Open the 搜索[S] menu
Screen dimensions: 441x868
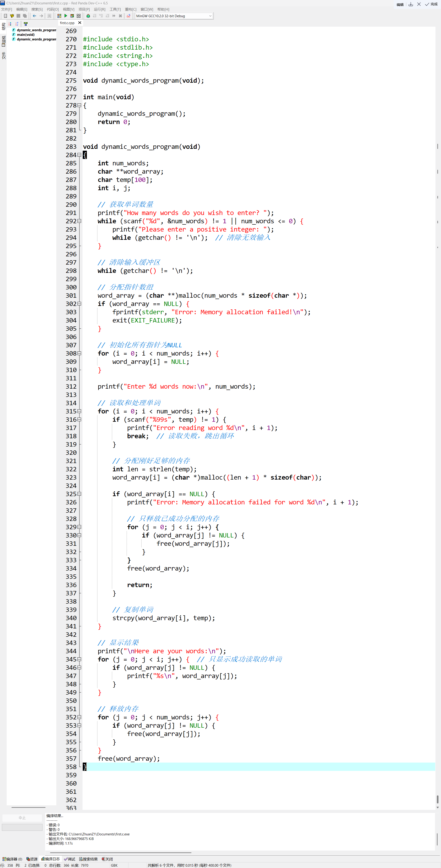tap(37, 9)
